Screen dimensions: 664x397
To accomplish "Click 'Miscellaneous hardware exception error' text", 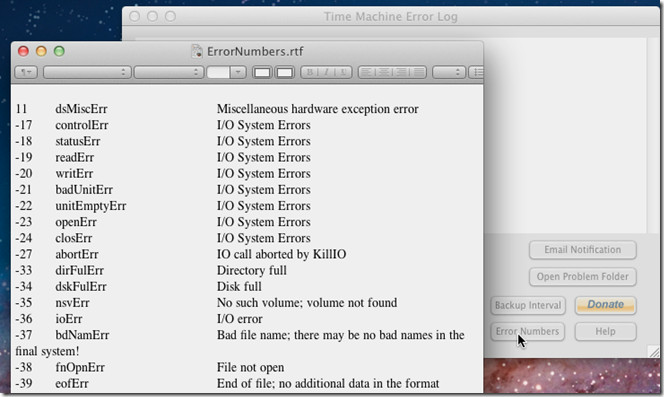I will (x=318, y=109).
